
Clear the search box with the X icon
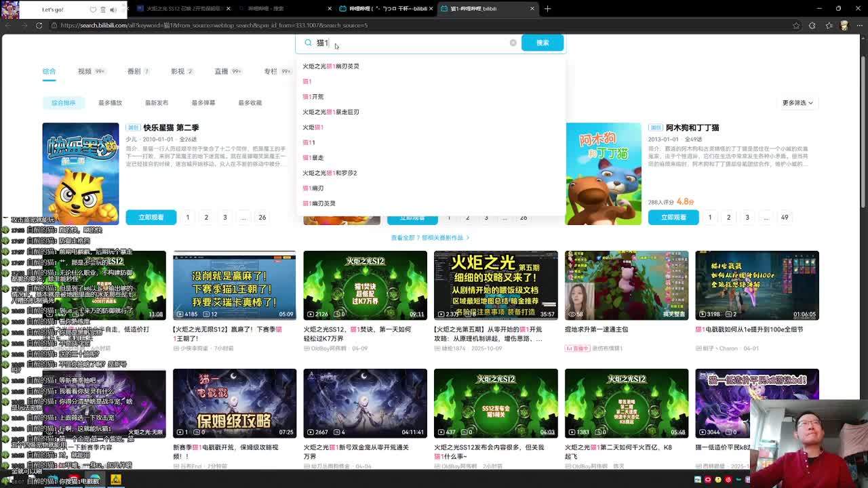[513, 43]
